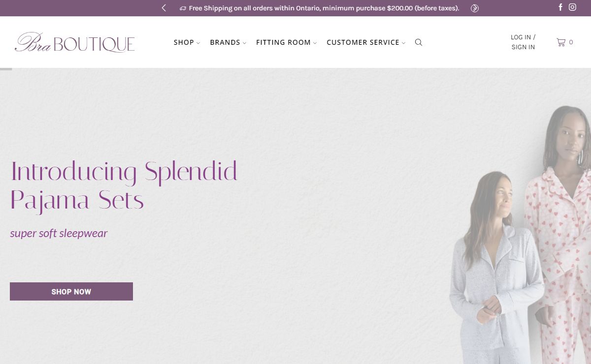The image size is (591, 364).
Task: Open the LOG IN / SIGN IN link
Action: (x=523, y=42)
